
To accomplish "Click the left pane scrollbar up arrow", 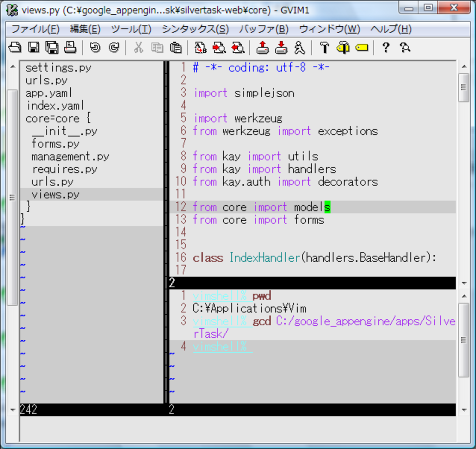I will coord(13,67).
